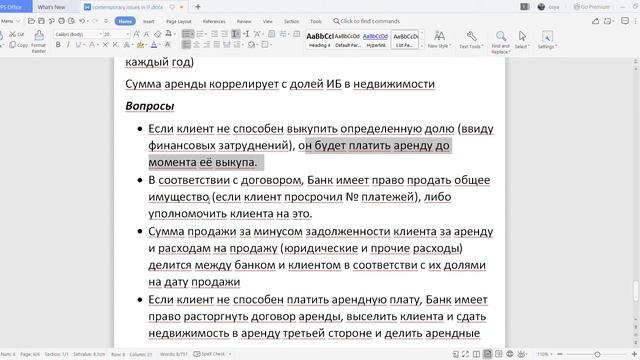Click the reading layout book icon
640x360 pixels.
[476, 354]
